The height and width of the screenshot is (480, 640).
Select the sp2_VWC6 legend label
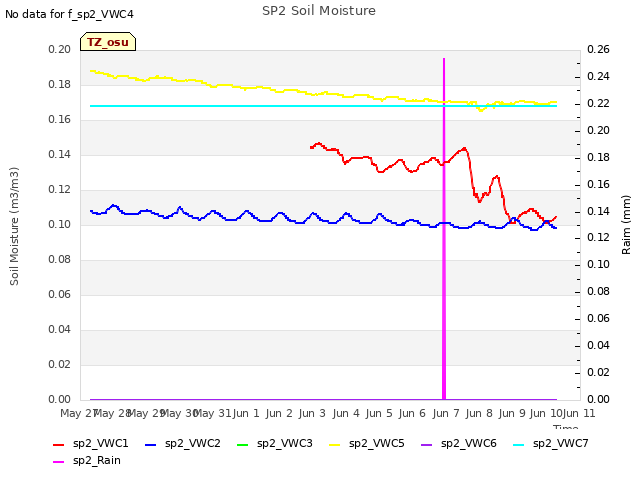pyautogui.click(x=469, y=444)
